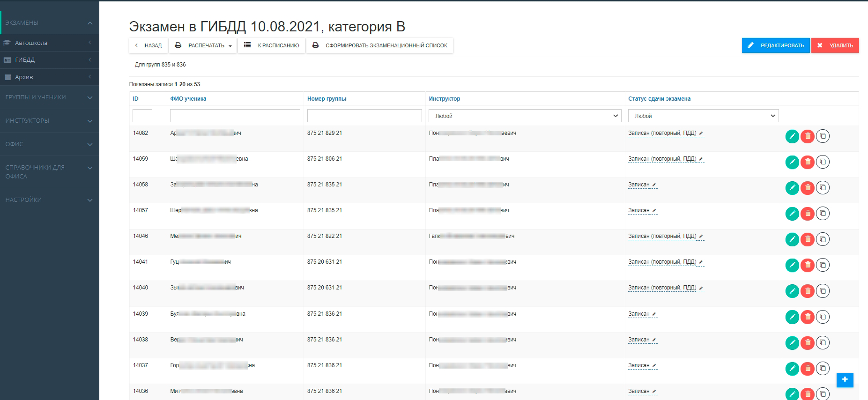Image resolution: width=868 pixels, height=400 pixels.
Task: Sort table by Инструктор column
Action: tap(444, 99)
